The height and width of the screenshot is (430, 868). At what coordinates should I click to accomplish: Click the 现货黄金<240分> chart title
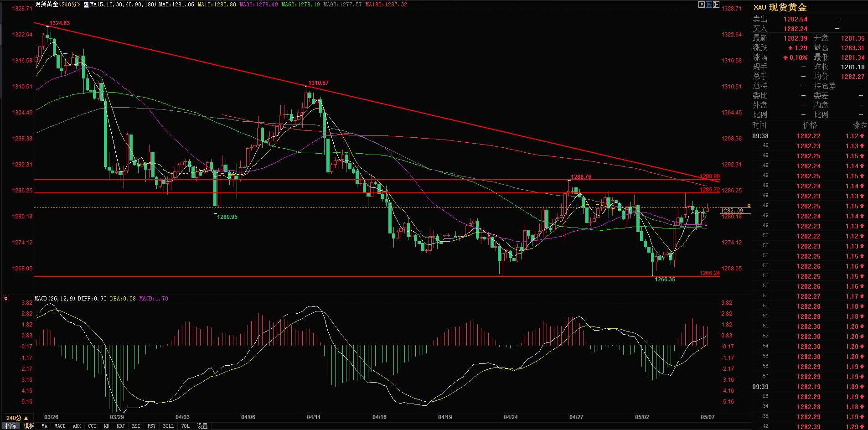57,5
